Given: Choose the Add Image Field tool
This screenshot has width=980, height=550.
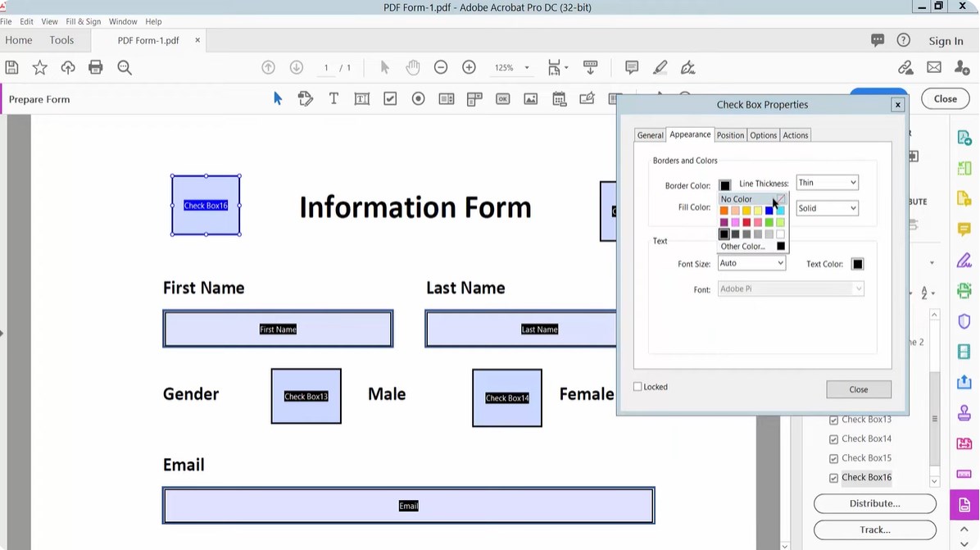Looking at the screenshot, I should coord(531,99).
